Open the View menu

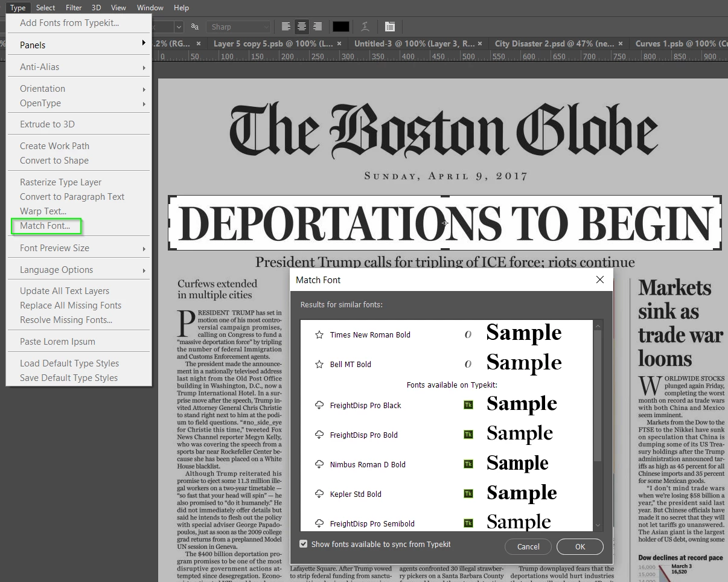coord(118,7)
